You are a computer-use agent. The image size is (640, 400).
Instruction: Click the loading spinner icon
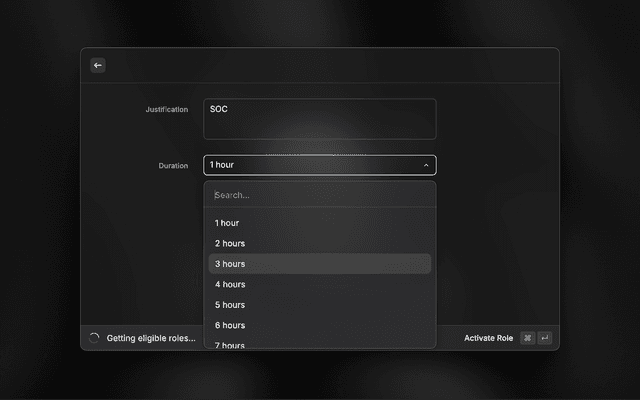(94, 338)
